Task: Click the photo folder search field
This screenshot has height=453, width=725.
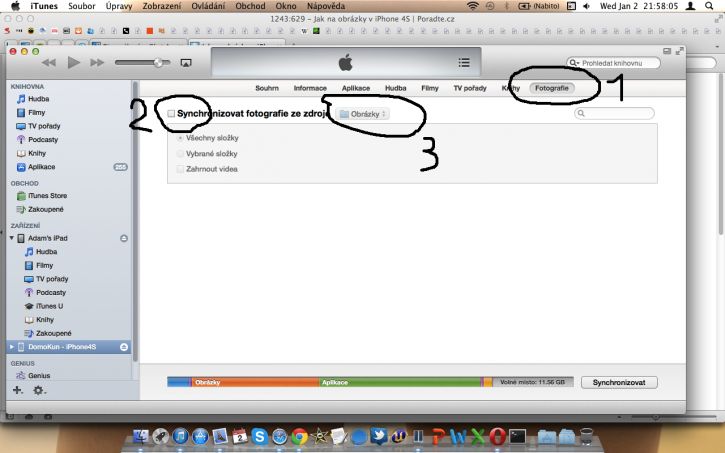Action: coord(614,113)
